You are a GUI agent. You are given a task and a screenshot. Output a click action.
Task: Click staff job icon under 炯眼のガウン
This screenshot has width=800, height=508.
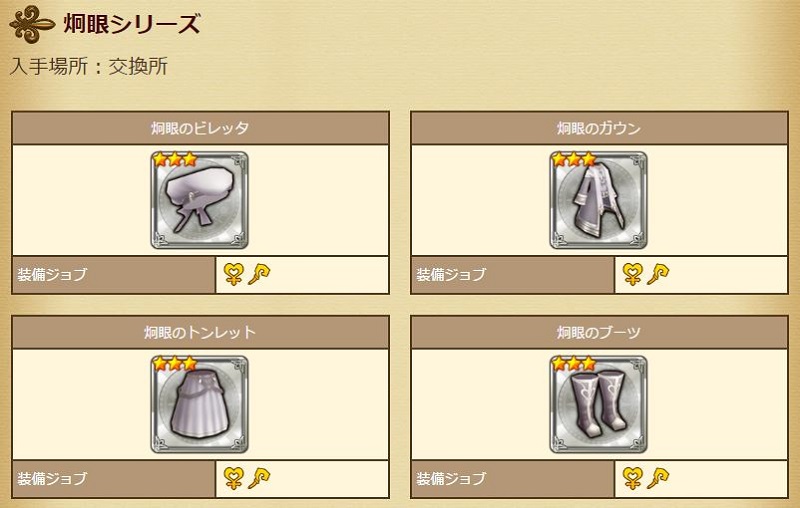click(658, 275)
